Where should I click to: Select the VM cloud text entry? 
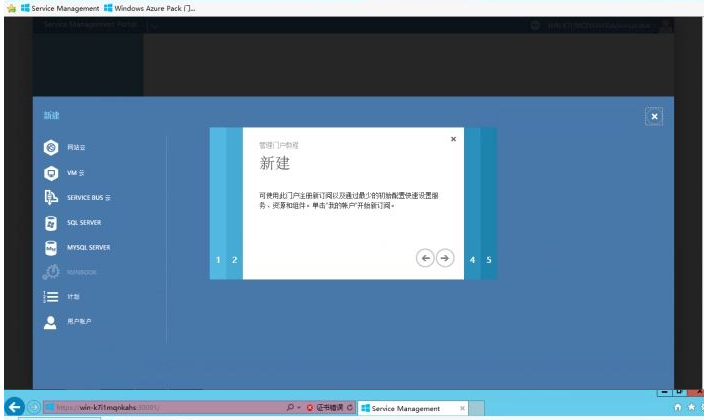pos(76,173)
